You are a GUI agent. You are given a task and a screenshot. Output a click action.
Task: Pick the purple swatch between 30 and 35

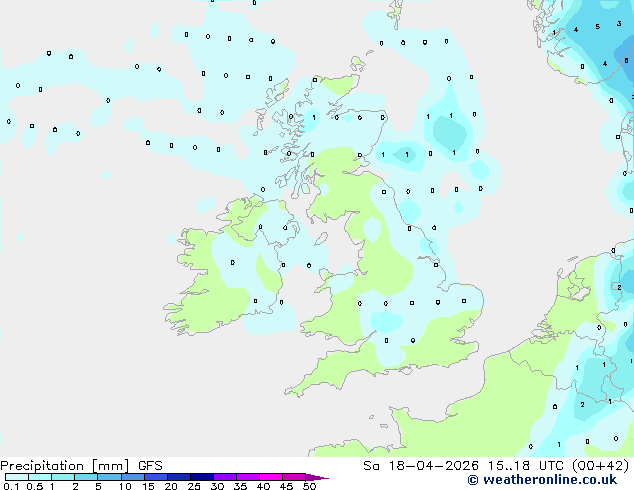pyautogui.click(x=225, y=477)
